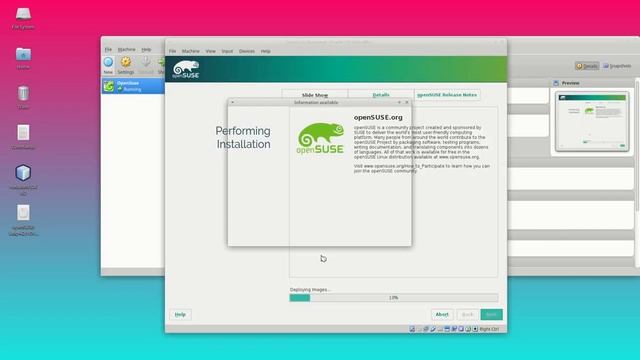Click the Details button in VirtualBox Manager

(x=587, y=66)
